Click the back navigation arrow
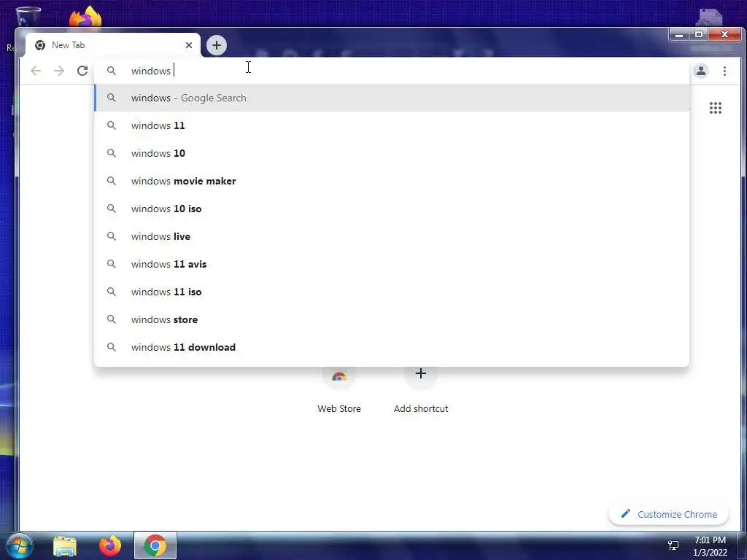Image resolution: width=747 pixels, height=560 pixels. click(36, 71)
